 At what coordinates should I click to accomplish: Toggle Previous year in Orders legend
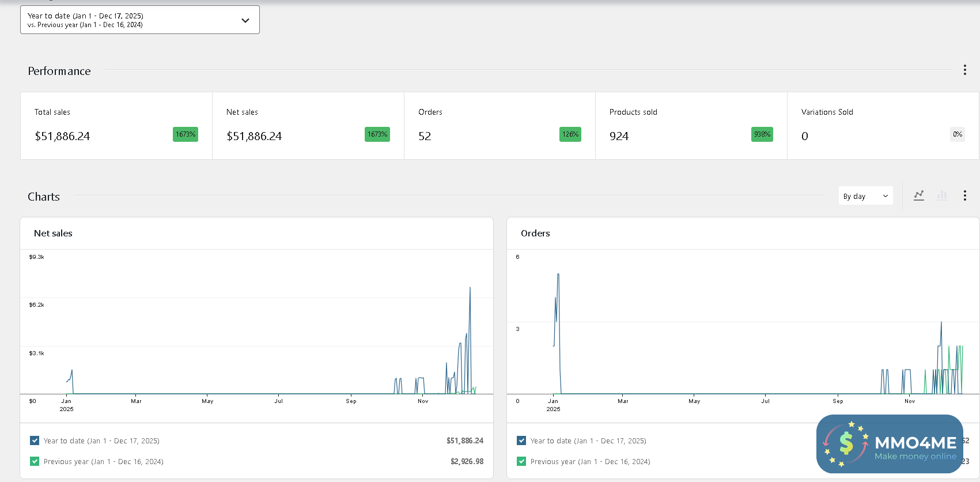(521, 461)
